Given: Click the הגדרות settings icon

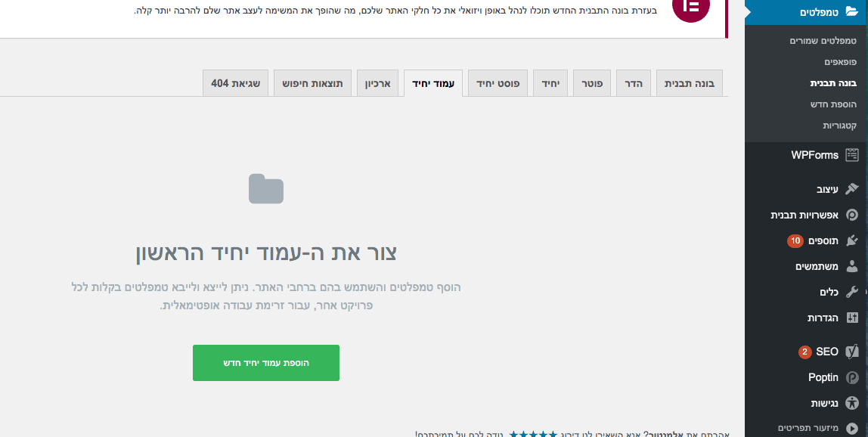Looking at the screenshot, I should [852, 318].
